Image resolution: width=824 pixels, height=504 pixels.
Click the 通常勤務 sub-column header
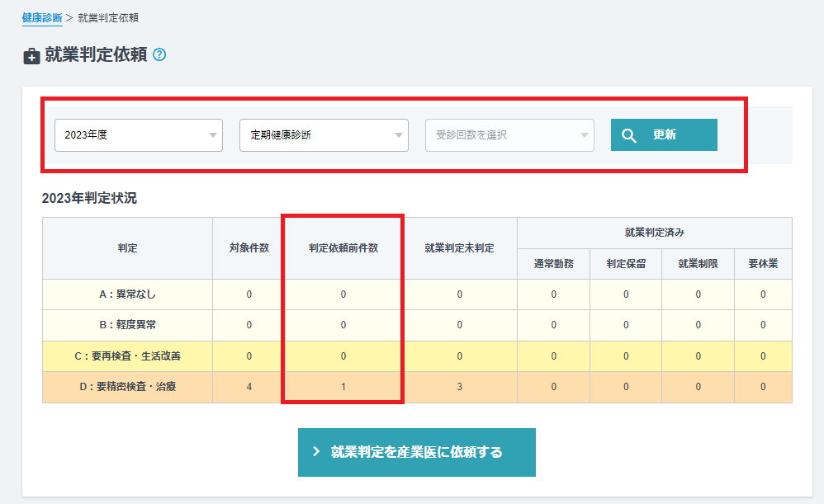click(x=553, y=265)
